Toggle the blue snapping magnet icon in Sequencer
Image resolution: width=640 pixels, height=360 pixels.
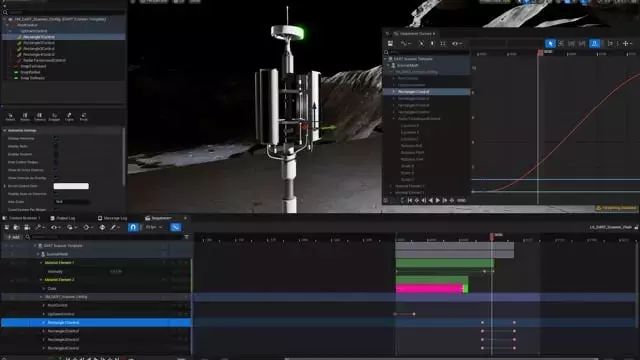tap(133, 227)
